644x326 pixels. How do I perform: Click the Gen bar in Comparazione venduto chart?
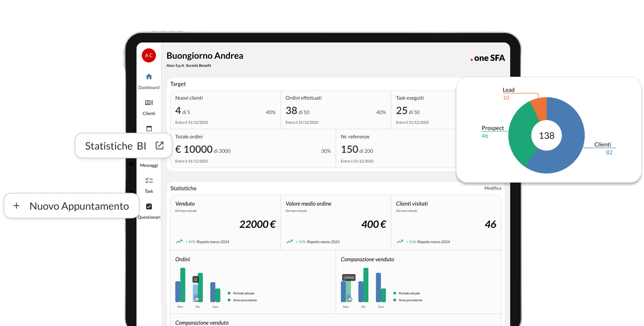pos(381,287)
